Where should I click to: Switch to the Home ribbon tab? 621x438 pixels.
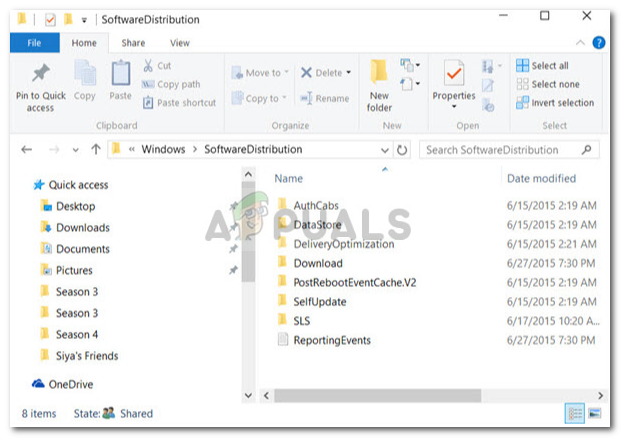(84, 43)
